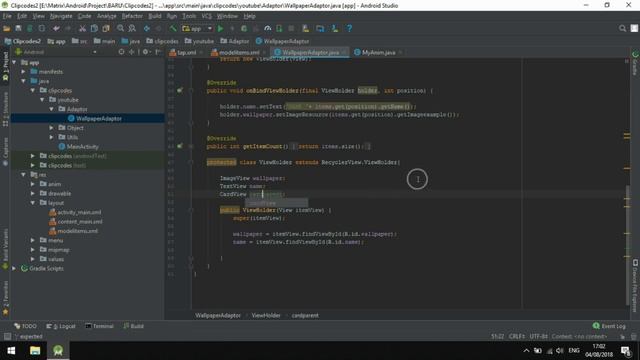Open the Logcat tool window button
The image size is (640, 360).
[x=61, y=326]
